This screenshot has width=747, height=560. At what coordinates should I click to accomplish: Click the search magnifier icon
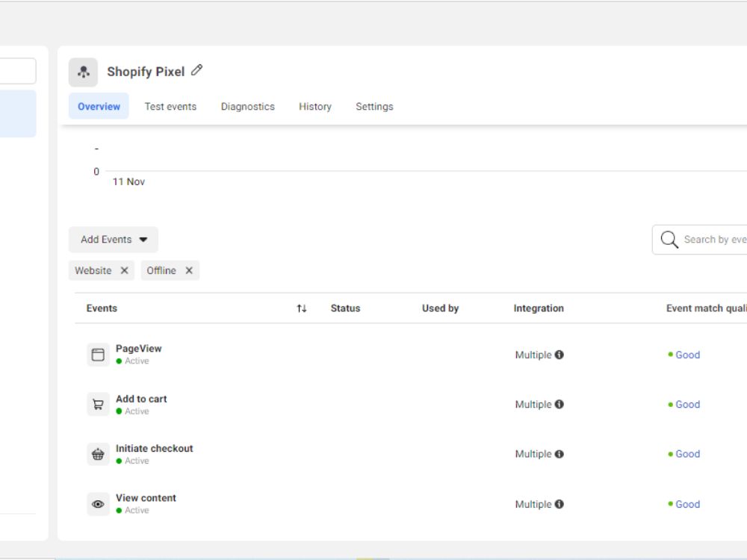[x=669, y=240]
